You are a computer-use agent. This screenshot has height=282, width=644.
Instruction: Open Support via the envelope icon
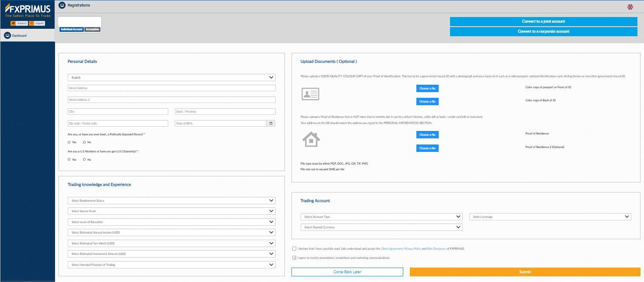click(14, 23)
